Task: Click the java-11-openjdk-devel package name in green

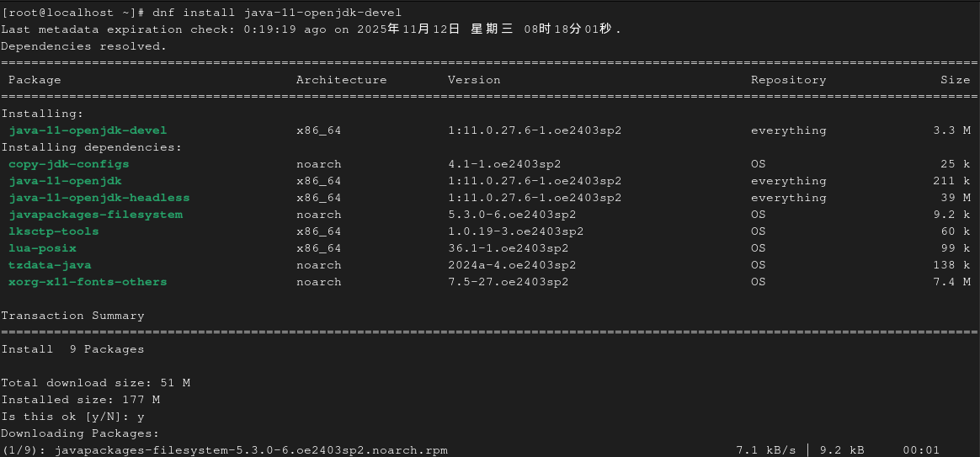Action: click(x=88, y=130)
